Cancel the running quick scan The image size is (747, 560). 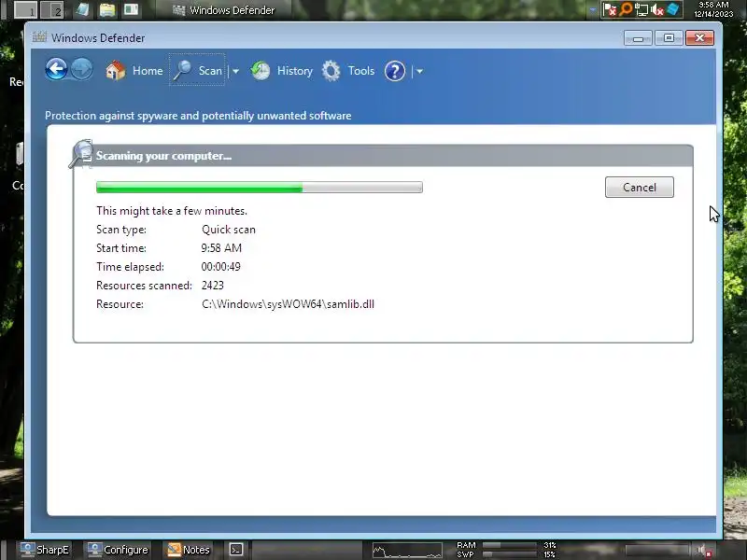[640, 188]
